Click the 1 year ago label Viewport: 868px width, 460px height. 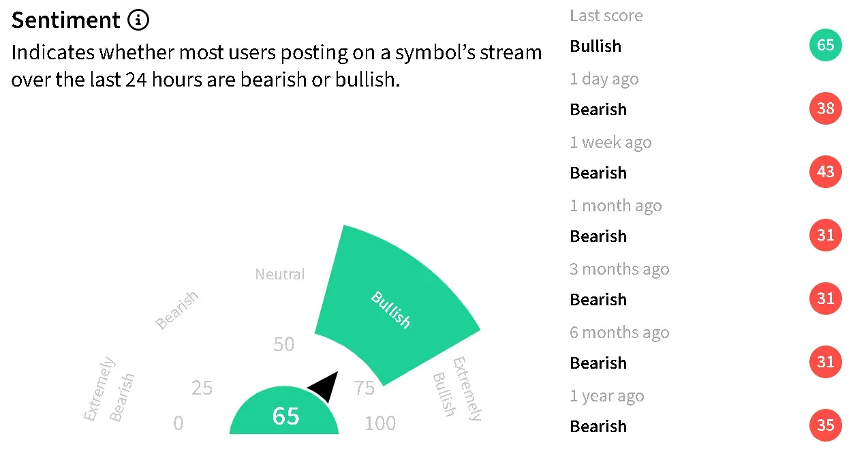pos(606,396)
